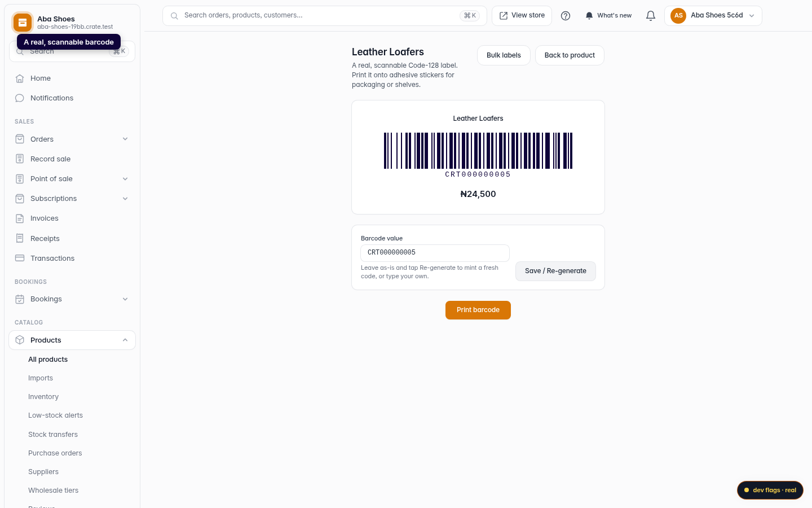Open Purchase orders
The width and height of the screenshot is (812, 508).
click(55, 453)
